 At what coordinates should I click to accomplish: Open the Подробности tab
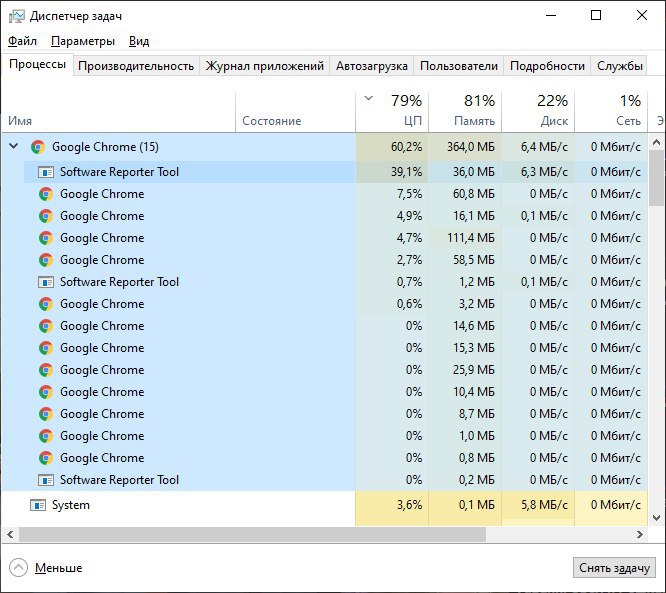[547, 66]
